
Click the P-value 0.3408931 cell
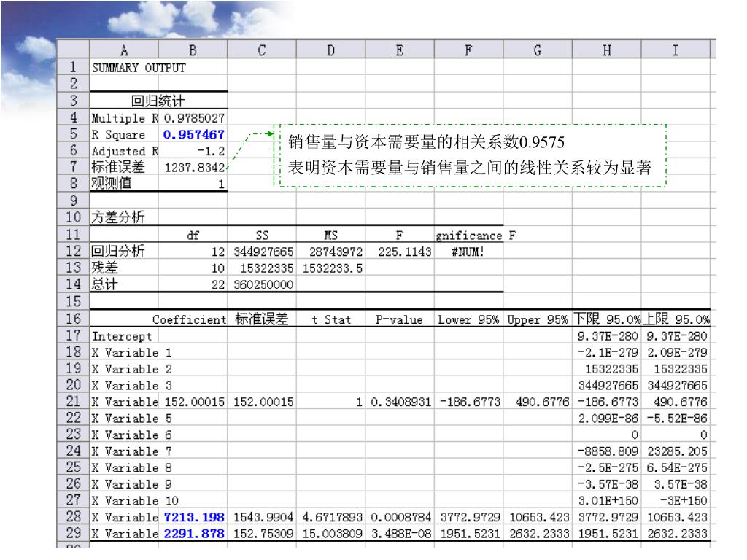(x=400, y=402)
